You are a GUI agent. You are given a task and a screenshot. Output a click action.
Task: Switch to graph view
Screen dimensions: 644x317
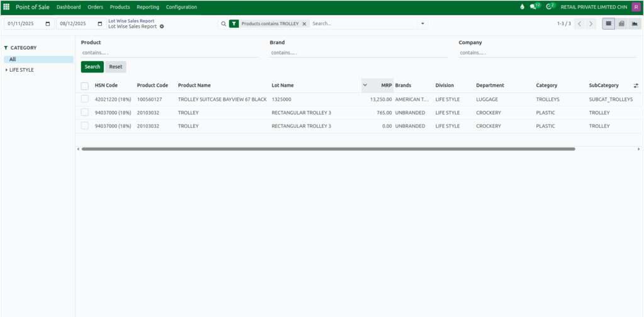635,24
